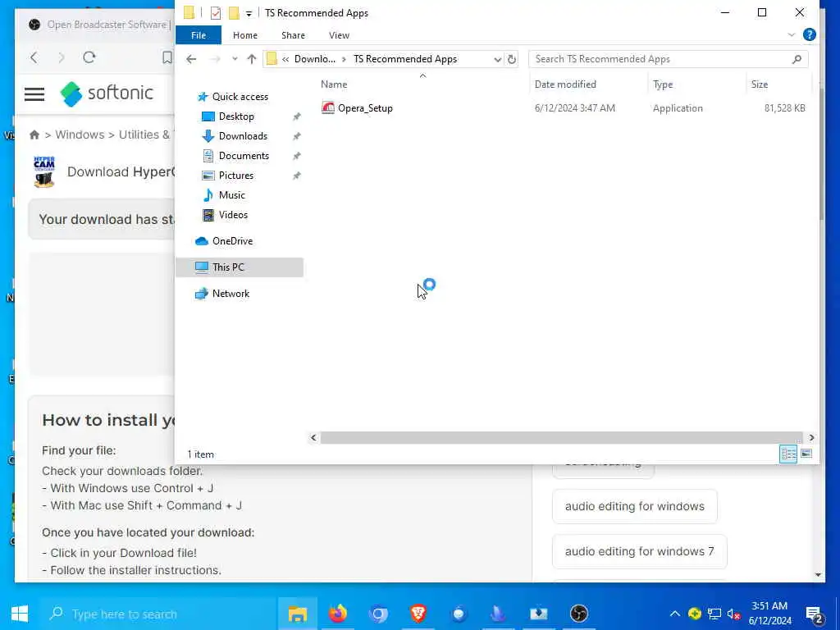
Task: Sort files by Name column
Action: pyautogui.click(x=334, y=84)
